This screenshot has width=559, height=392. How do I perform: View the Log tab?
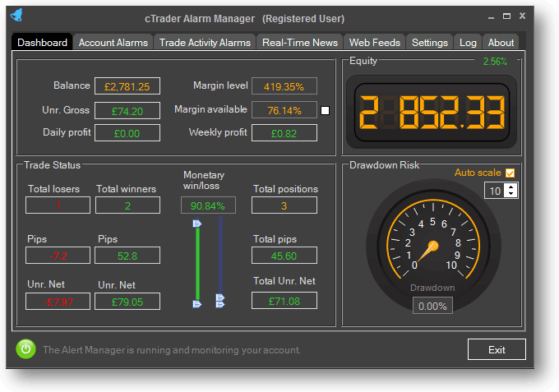(x=468, y=43)
